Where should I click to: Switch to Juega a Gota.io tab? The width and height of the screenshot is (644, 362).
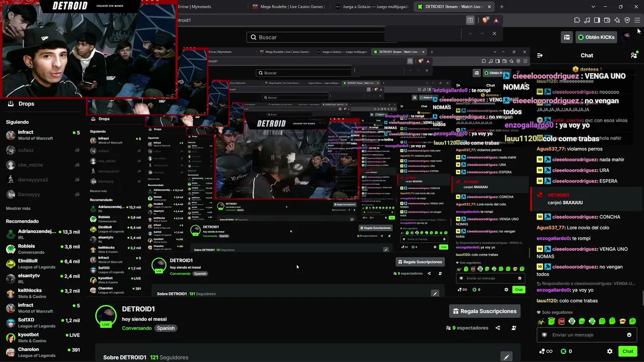tap(370, 7)
